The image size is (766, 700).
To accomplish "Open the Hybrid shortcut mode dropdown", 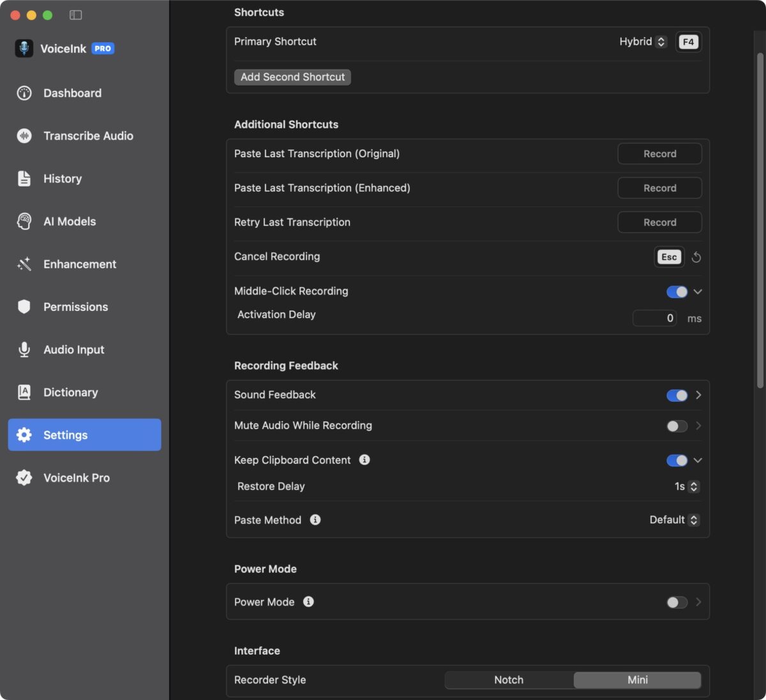I will coord(643,42).
